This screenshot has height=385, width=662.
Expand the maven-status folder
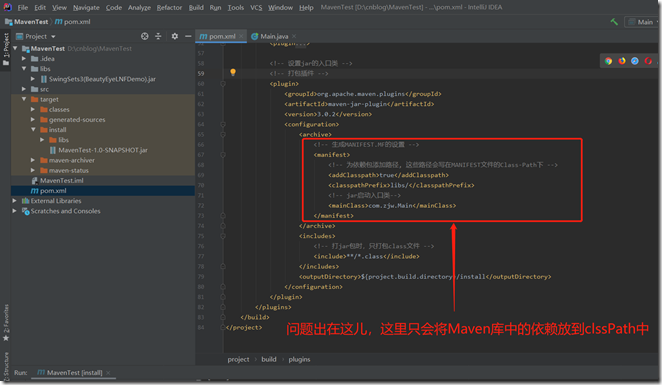coord(33,170)
